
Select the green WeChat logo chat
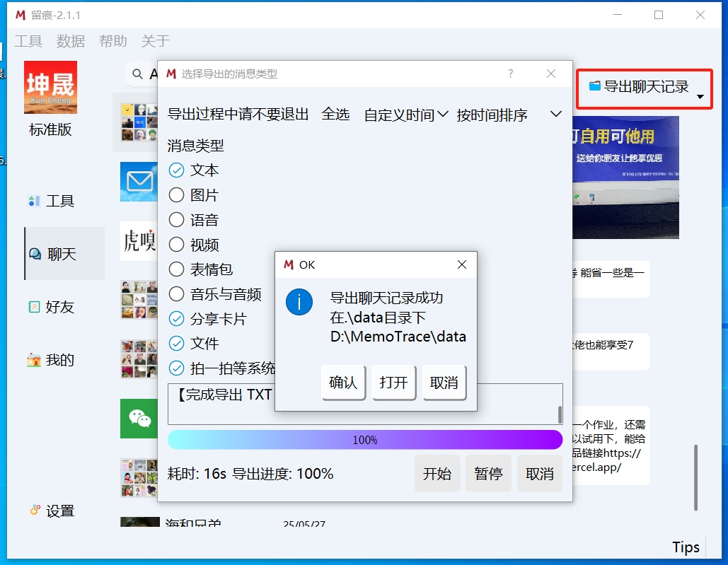pyautogui.click(x=139, y=419)
